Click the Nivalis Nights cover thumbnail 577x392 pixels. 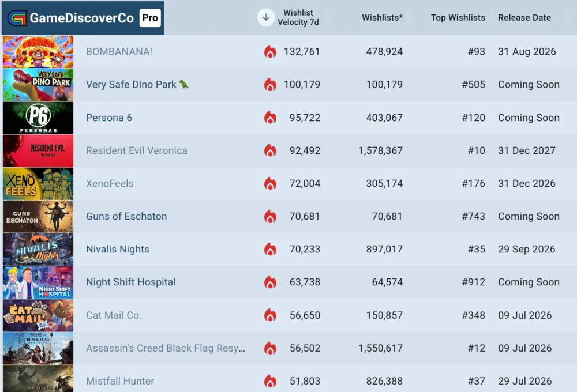point(38,249)
